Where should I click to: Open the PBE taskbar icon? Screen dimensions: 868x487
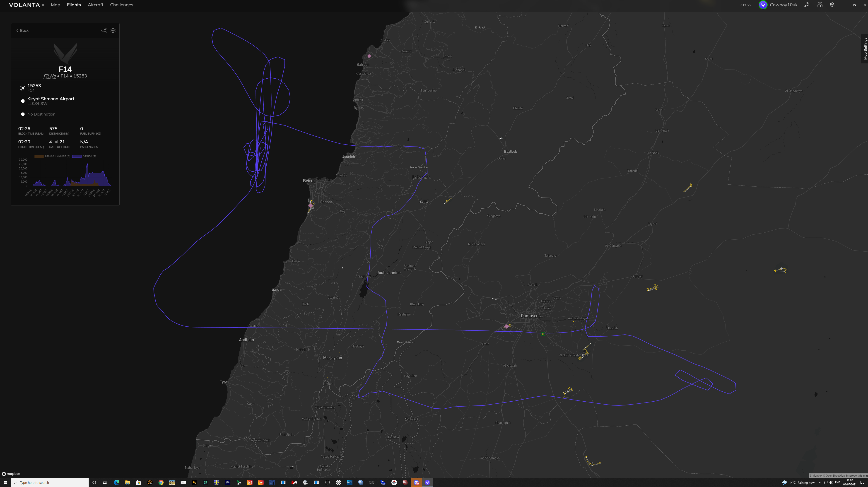(383, 483)
